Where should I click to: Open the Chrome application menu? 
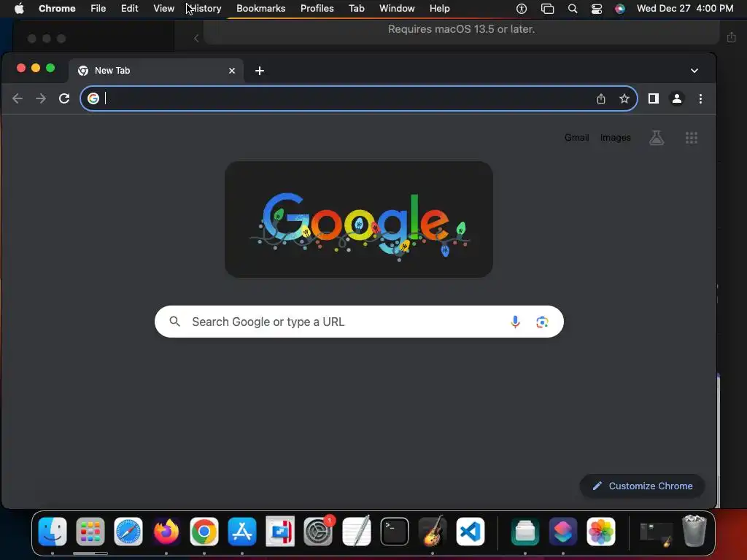57,9
